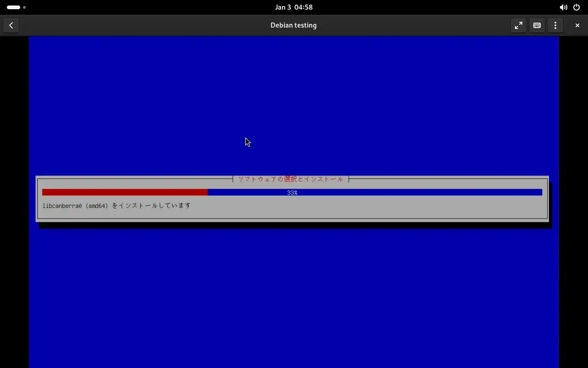Open the volume indicator in top bar
Screen dimensions: 588x368
[x=563, y=7]
